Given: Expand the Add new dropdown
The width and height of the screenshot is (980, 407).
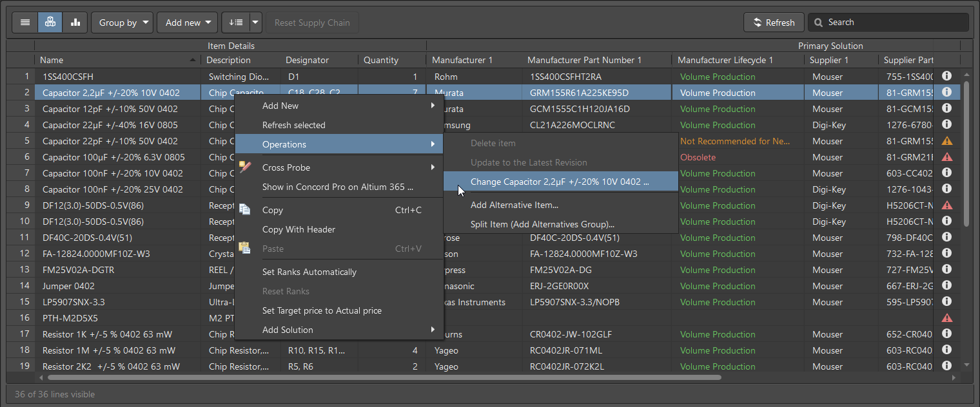Looking at the screenshot, I should [187, 22].
